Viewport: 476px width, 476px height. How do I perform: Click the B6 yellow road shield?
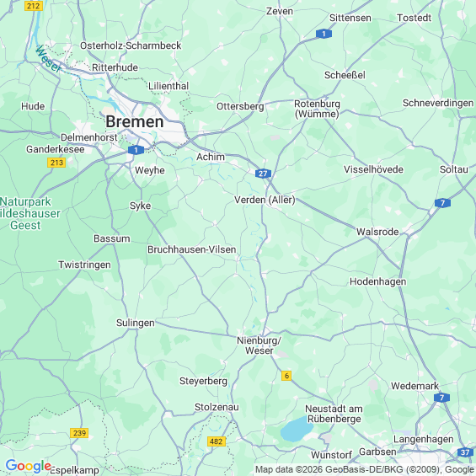[286, 376]
